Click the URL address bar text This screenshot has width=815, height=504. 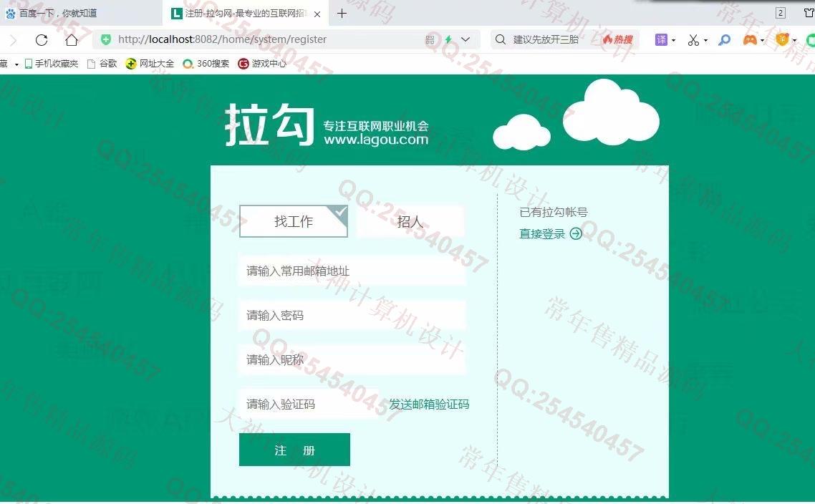click(223, 39)
